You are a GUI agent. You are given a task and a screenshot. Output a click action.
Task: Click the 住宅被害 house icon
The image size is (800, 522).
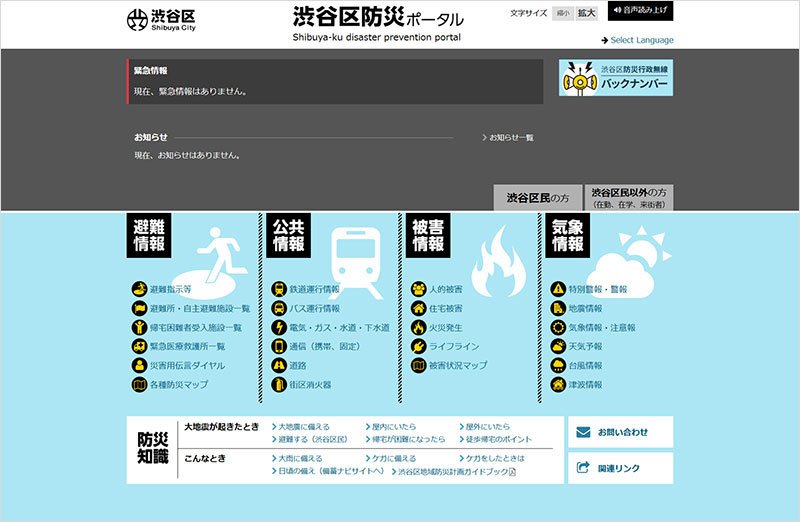tap(418, 308)
